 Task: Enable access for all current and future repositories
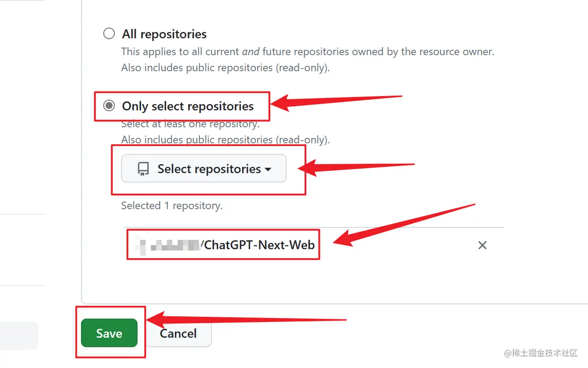109,33
